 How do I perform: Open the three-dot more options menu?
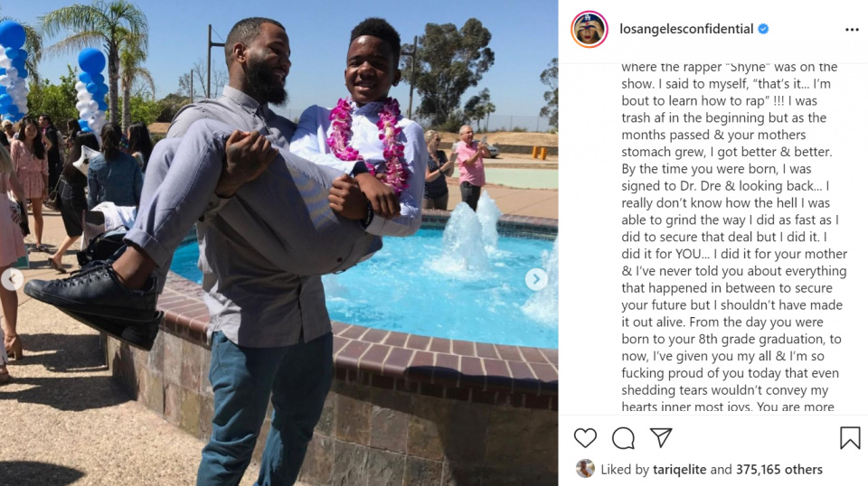[852, 29]
